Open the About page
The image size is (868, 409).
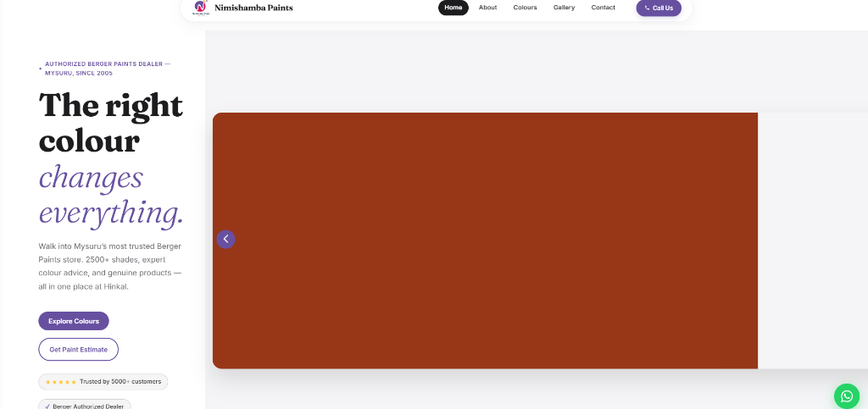487,8
